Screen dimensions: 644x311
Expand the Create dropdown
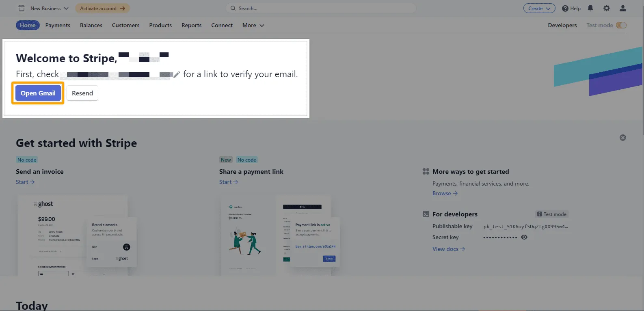(539, 8)
